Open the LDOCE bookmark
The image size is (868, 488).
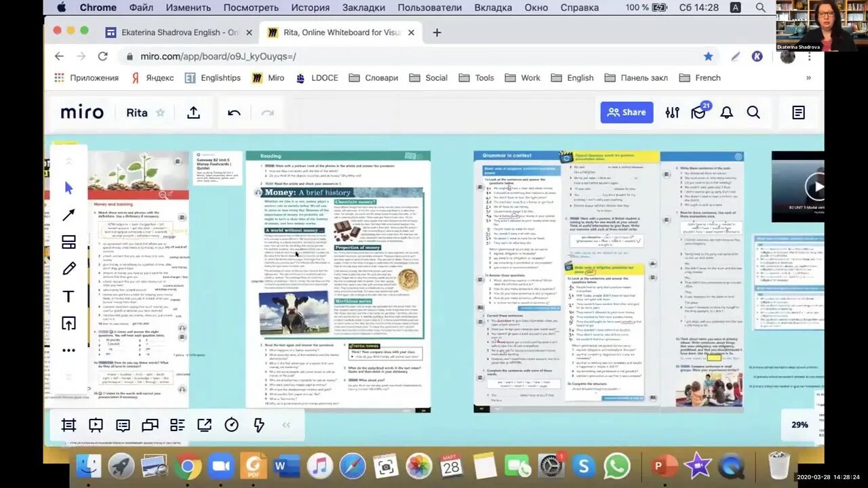(317, 78)
